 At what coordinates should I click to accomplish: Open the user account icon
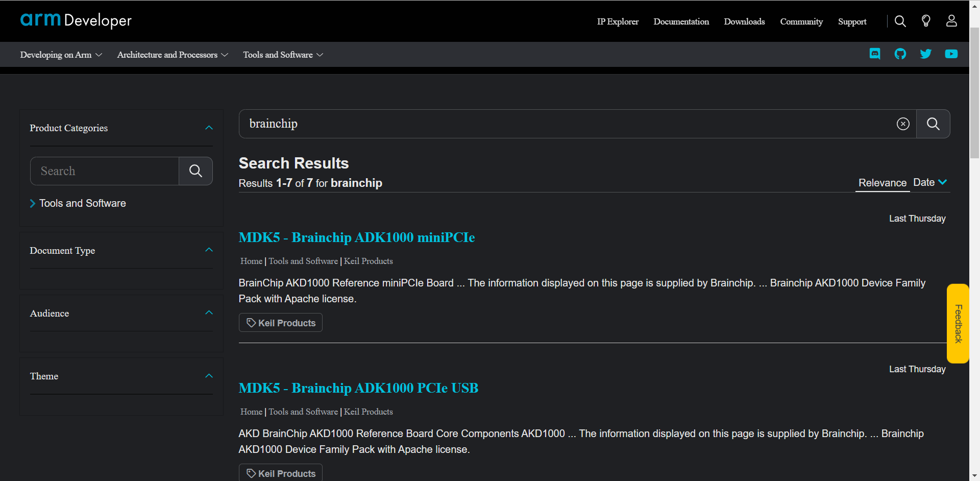pos(951,21)
